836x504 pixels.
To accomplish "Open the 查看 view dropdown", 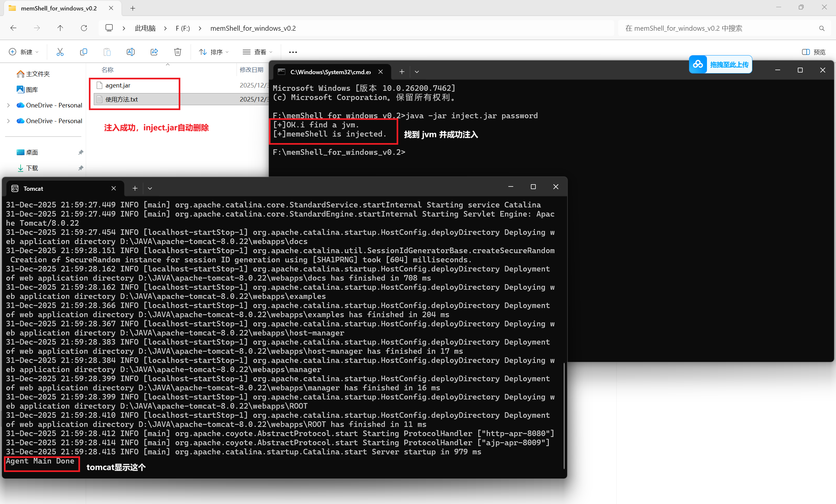I will click(x=257, y=52).
